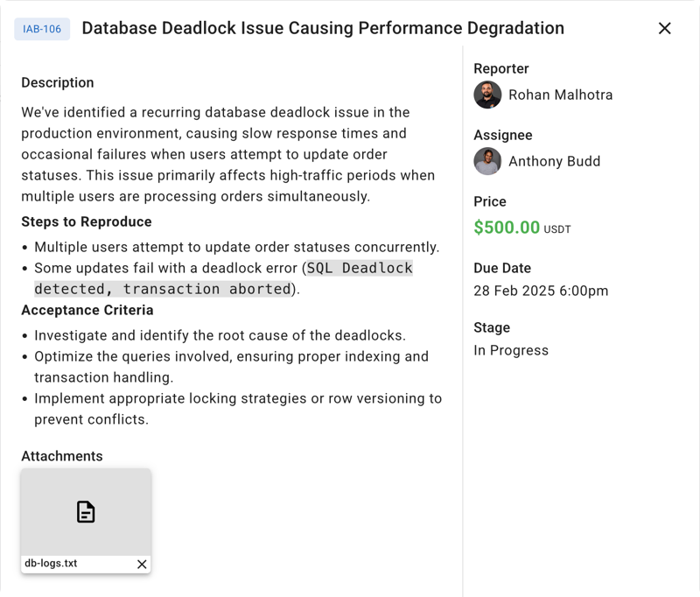The image size is (700, 597).
Task: Click the issue title heading
Action: pos(323,28)
